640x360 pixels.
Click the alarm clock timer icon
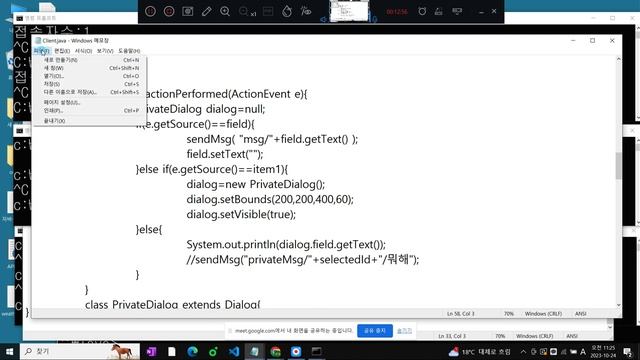pos(422,11)
